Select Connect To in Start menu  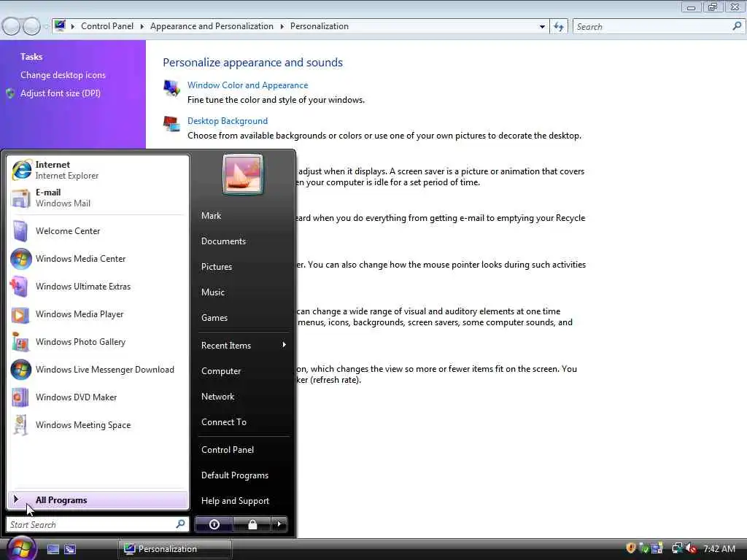(x=224, y=422)
